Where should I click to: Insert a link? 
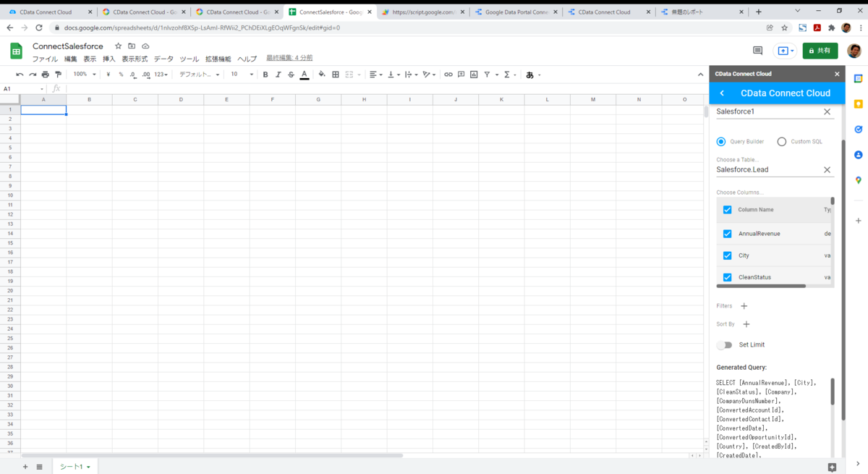[448, 75]
